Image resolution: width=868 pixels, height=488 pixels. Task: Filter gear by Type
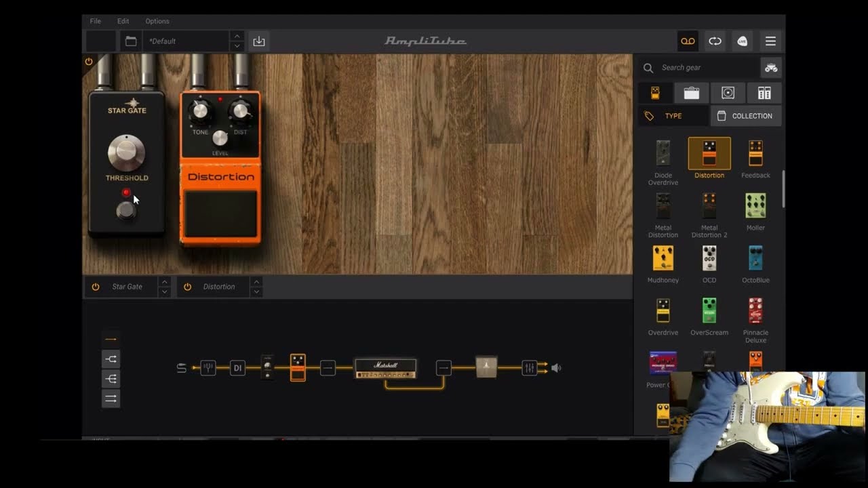pyautogui.click(x=673, y=116)
